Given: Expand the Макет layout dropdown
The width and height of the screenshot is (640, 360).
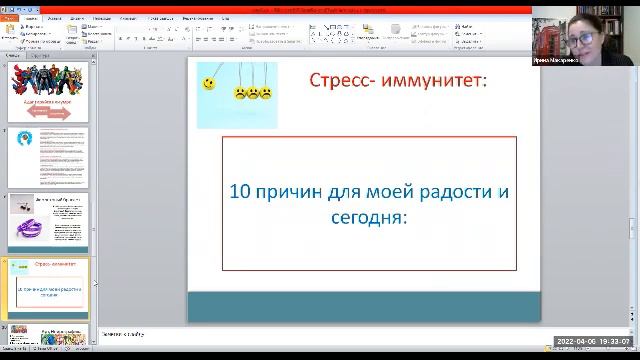Looking at the screenshot, I should (92, 27).
